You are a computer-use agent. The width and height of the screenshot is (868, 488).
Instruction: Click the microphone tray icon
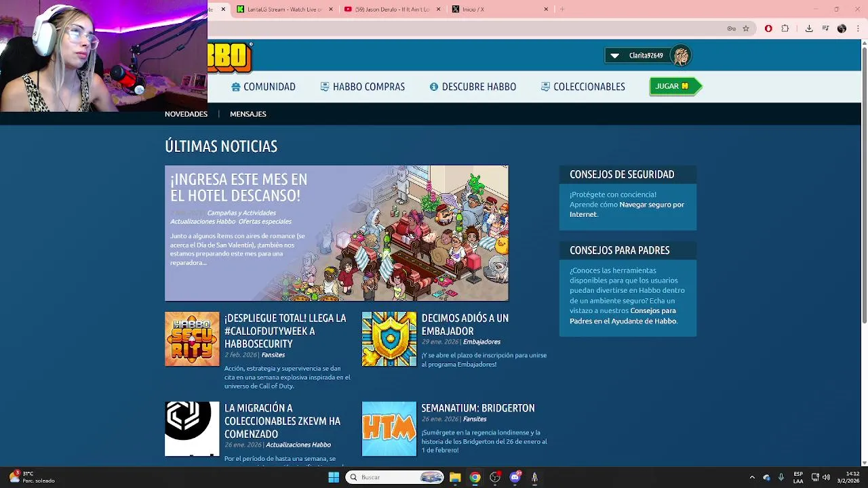(x=781, y=477)
